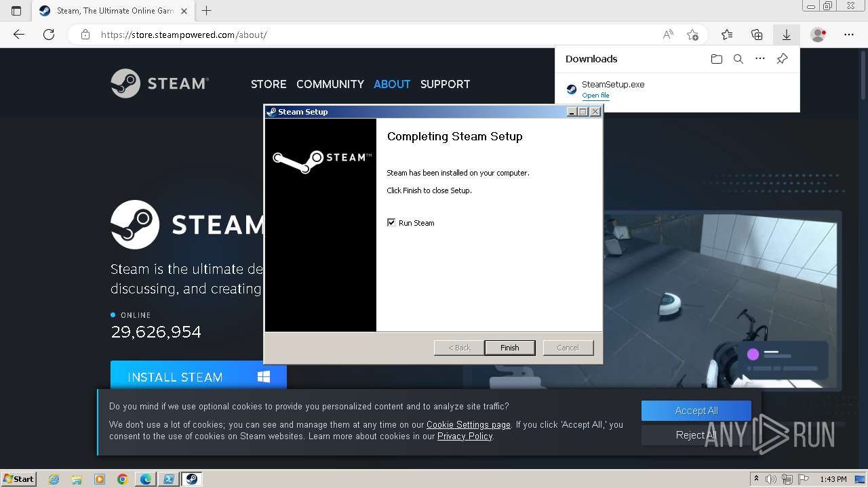Click the INSTALL STEAM button
868x488 pixels.
coord(199,377)
